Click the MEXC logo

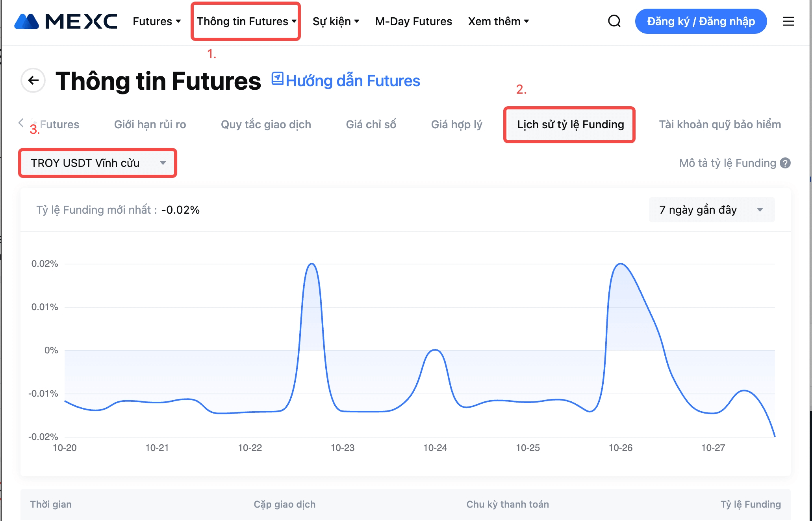point(66,21)
